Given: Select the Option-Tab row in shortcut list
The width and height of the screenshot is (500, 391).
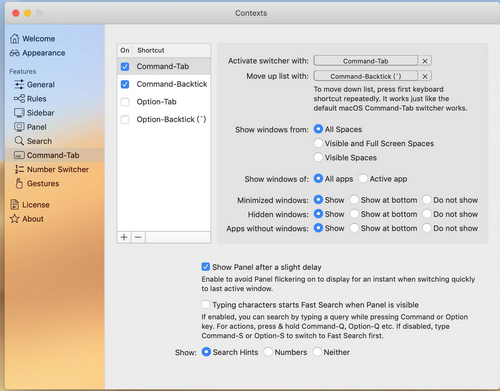Looking at the screenshot, I should [x=164, y=102].
